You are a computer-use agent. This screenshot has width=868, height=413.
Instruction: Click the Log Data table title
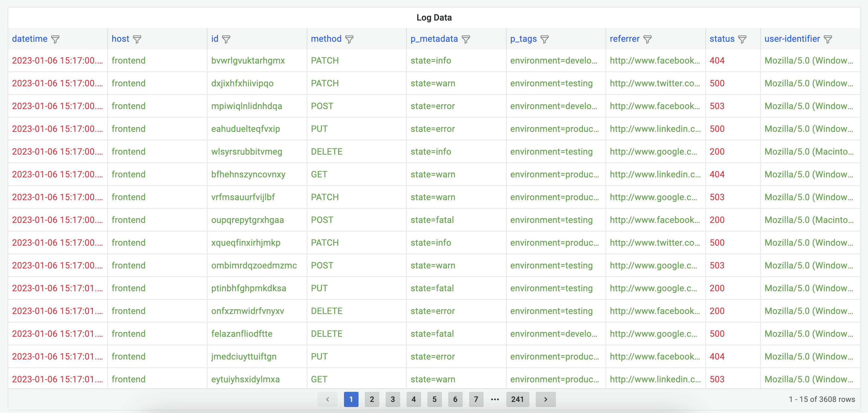pyautogui.click(x=434, y=17)
